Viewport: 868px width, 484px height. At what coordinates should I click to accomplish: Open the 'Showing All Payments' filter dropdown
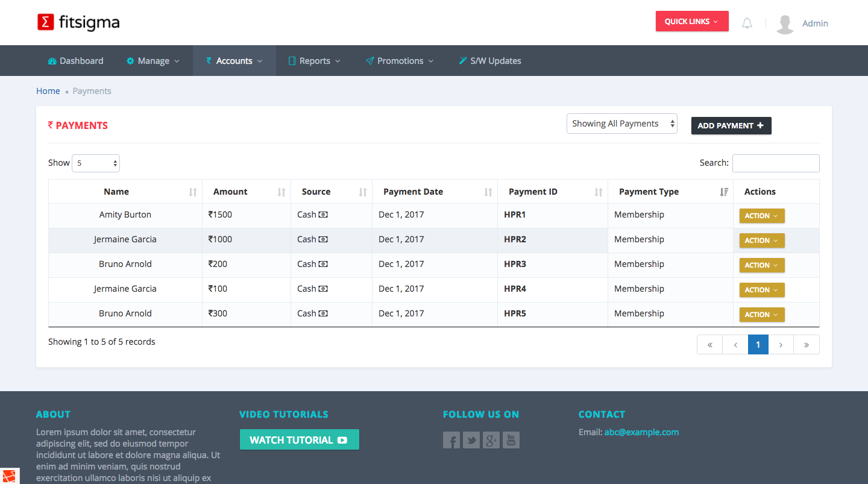coord(621,124)
